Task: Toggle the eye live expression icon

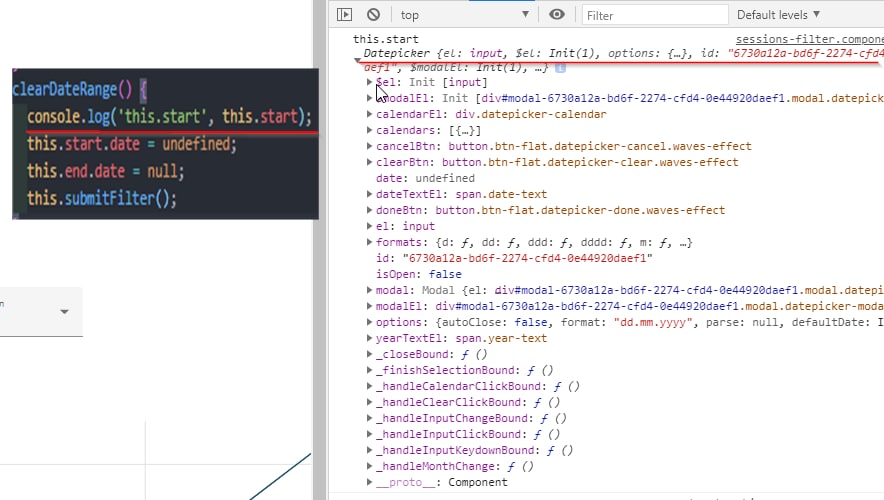Action: click(x=556, y=15)
